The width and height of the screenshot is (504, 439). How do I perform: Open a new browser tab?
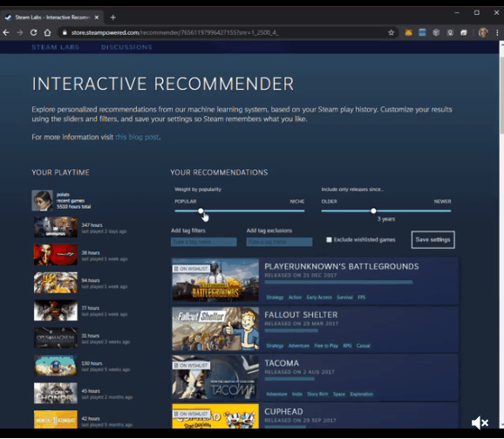point(112,17)
